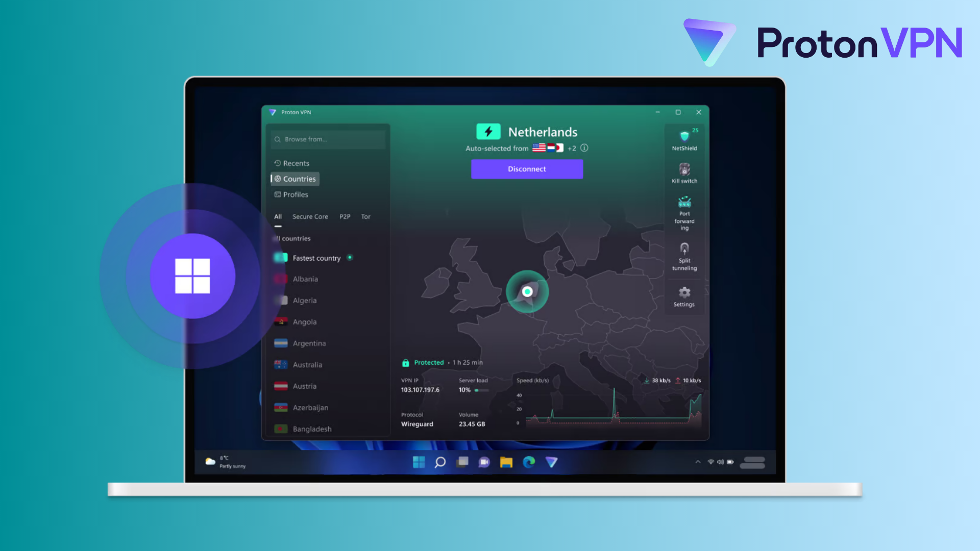980x551 pixels.
Task: Click the server load 10% bar
Action: pos(482,390)
